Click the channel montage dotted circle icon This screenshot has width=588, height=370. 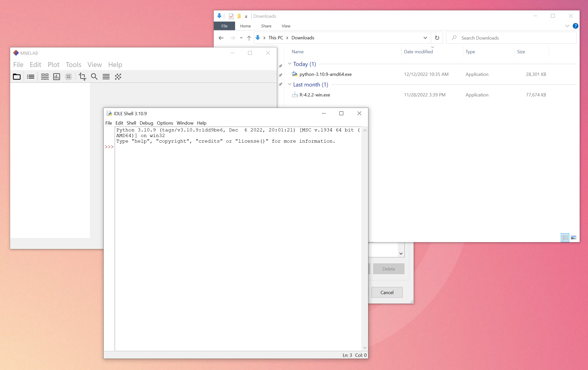[x=69, y=77]
